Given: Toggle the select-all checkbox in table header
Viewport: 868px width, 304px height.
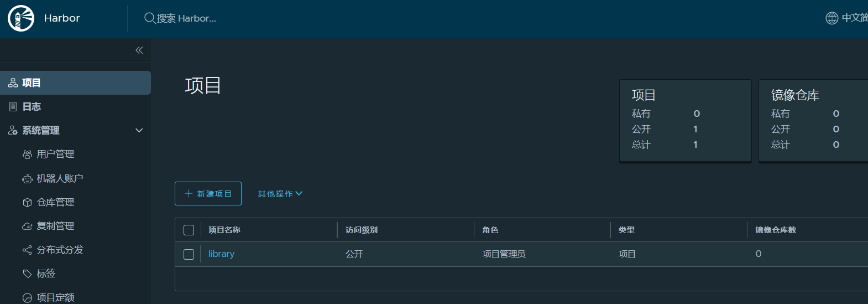Looking at the screenshot, I should [x=189, y=230].
